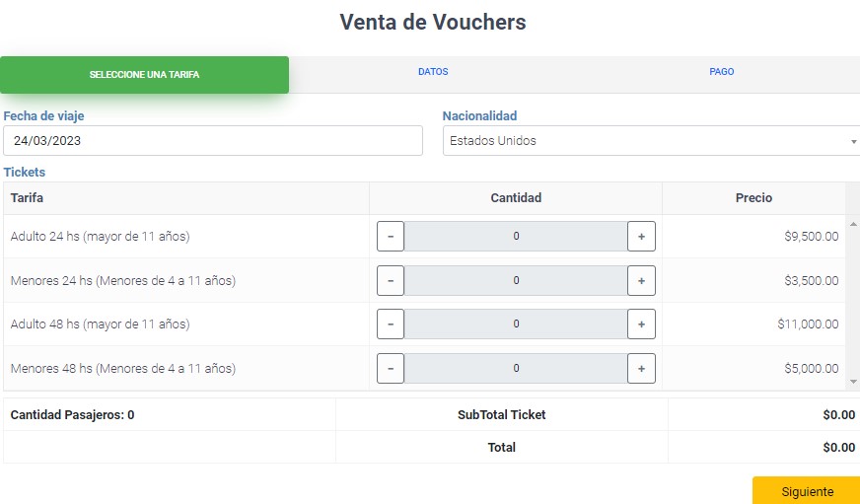Increase Adulto 24 hs ticket quantity
860x504 pixels.
641,237
